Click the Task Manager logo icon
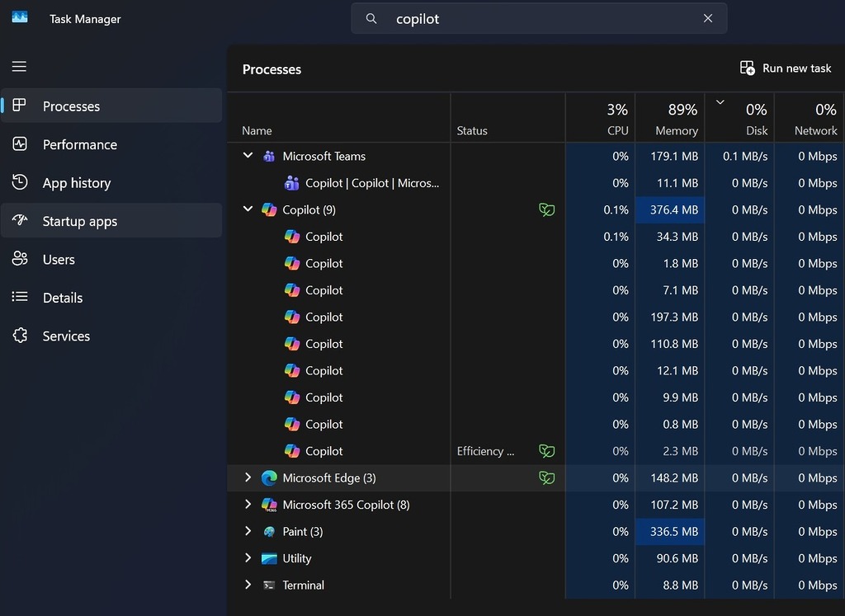Image resolution: width=845 pixels, height=616 pixels. coord(19,16)
